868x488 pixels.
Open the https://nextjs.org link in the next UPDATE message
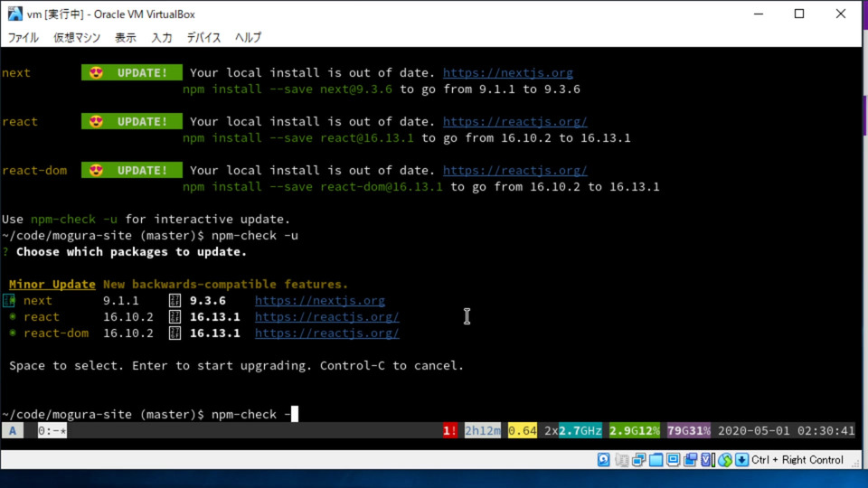[x=507, y=73]
